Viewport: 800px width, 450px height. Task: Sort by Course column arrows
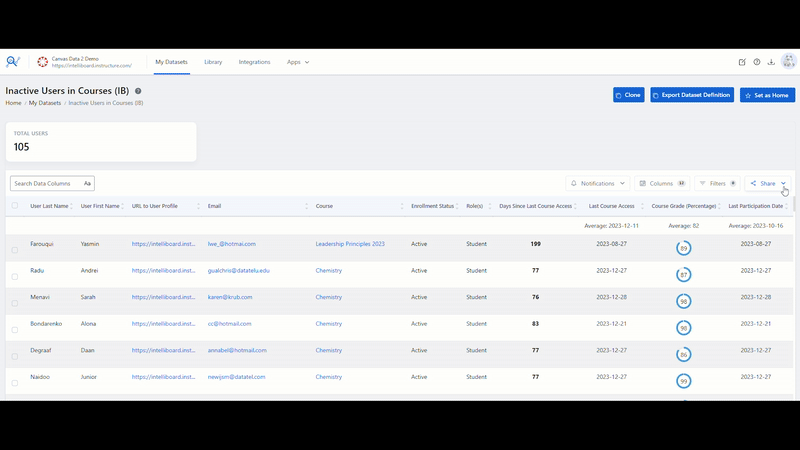coord(402,206)
